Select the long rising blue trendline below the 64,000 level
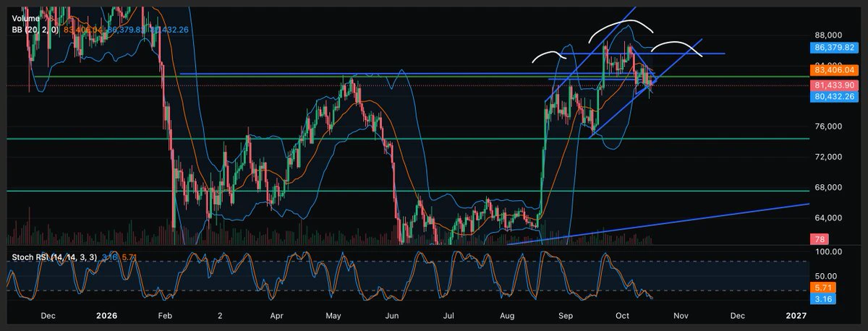The image size is (868, 331). (658, 224)
